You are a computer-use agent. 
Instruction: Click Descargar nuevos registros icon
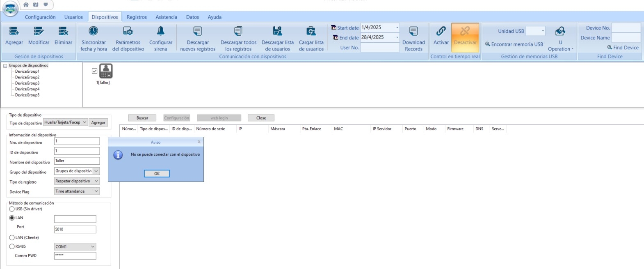(x=198, y=31)
